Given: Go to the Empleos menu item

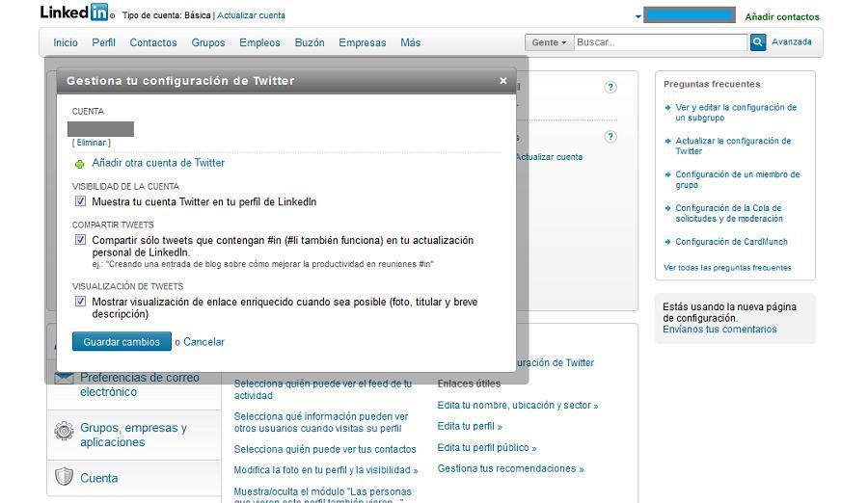Looking at the screenshot, I should (259, 42).
